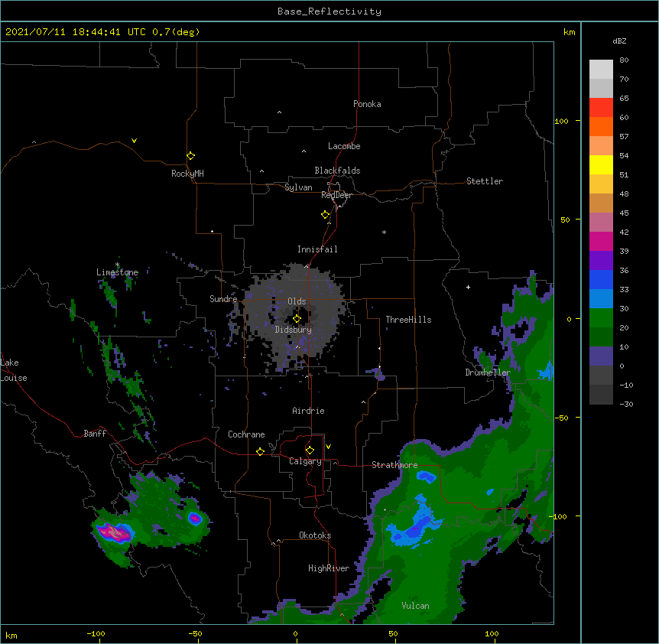Click the yellow V marker northwest of RockyMH
Image resolution: width=659 pixels, height=644 pixels.
pos(134,141)
